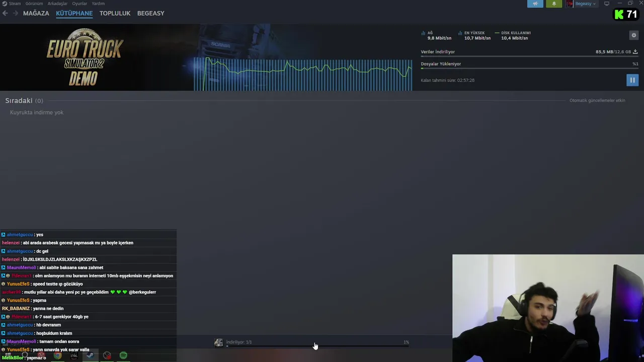
Task: Open the MAĞAZA tab
Action: point(36,13)
